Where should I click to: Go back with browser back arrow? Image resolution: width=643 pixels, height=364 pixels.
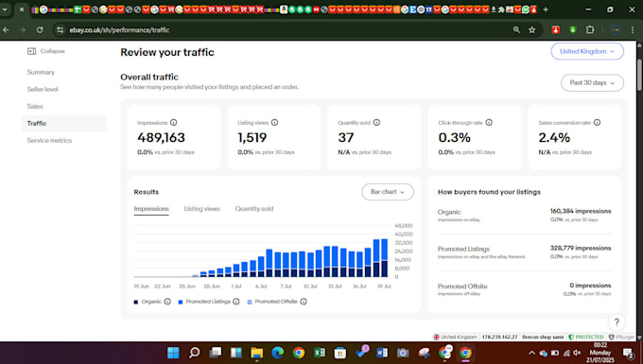coord(6,30)
